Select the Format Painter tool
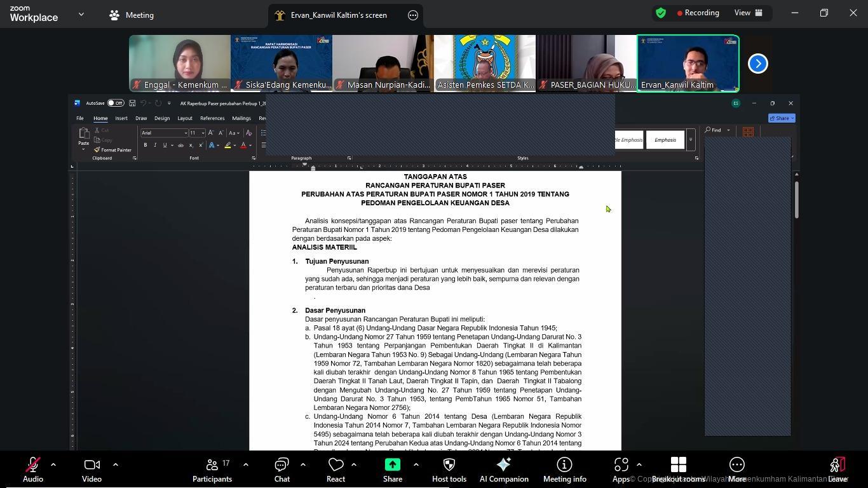The height and width of the screenshot is (488, 868). point(112,150)
